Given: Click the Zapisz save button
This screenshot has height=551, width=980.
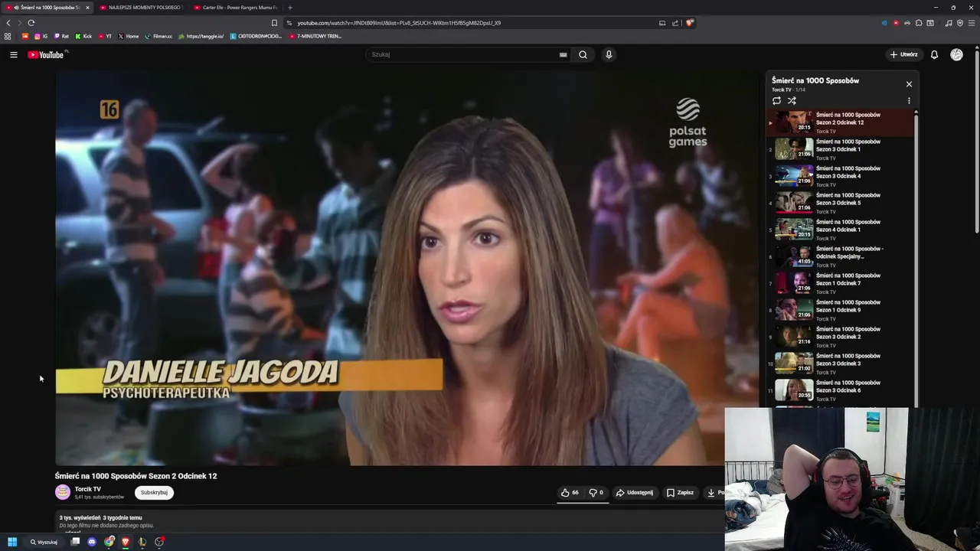Looking at the screenshot, I should pos(680,493).
